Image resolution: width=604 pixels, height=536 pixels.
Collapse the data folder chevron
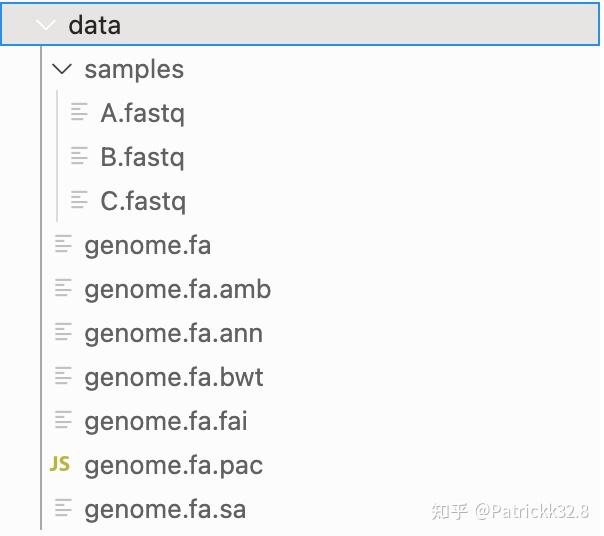pyautogui.click(x=45, y=25)
